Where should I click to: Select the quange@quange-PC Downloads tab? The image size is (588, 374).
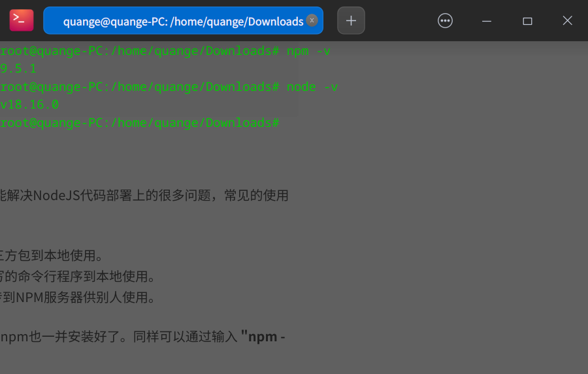tap(183, 21)
